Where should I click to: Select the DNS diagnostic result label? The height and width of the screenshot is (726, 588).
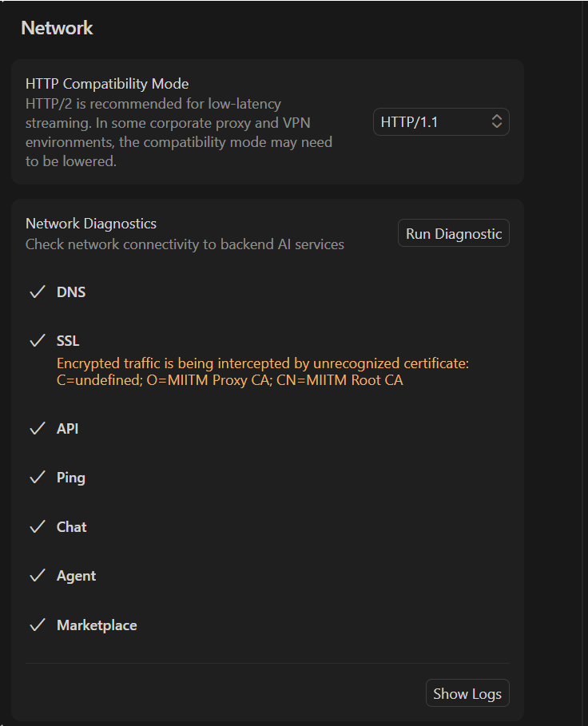pos(71,292)
